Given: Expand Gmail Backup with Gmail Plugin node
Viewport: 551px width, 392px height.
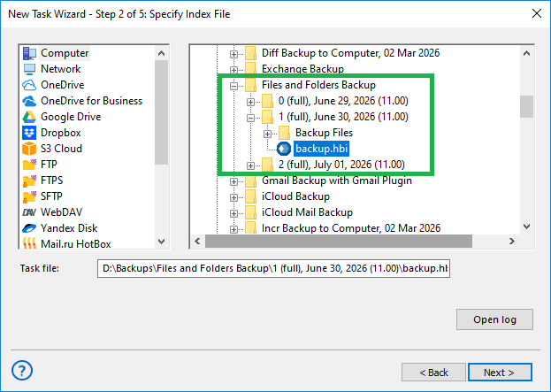Looking at the screenshot, I should [233, 181].
